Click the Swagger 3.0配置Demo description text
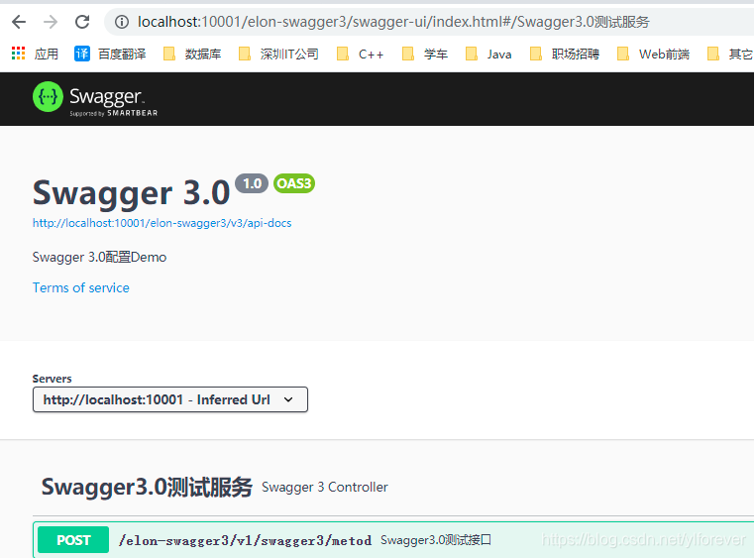Image resolution: width=756 pixels, height=558 pixels. 99,257
